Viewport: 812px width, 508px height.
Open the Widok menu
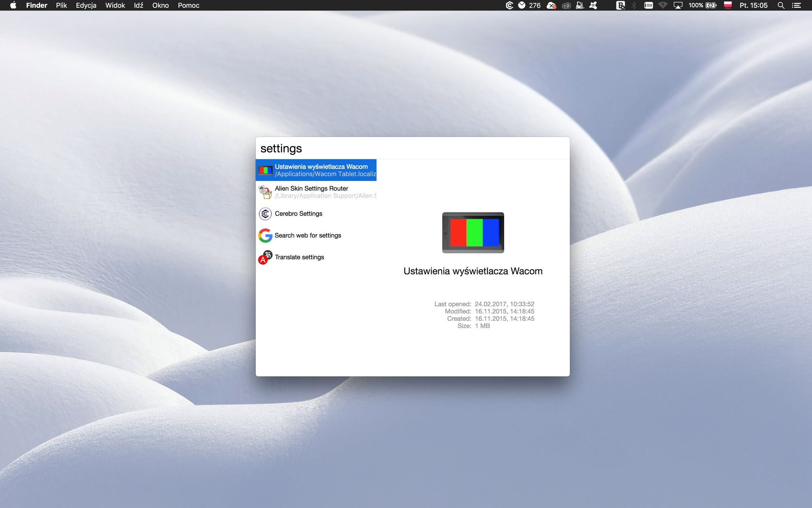coord(115,5)
